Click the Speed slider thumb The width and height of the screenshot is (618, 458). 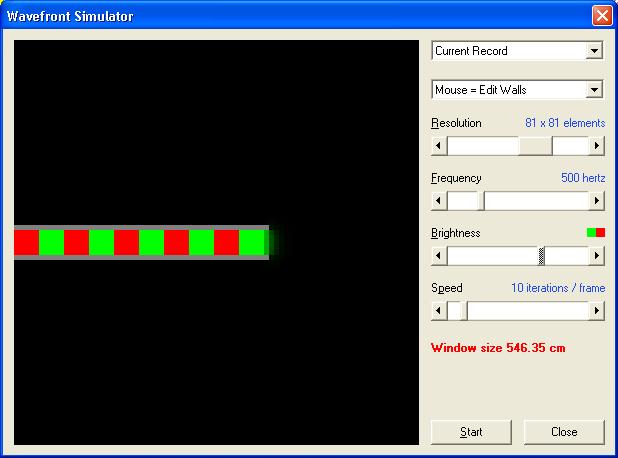pyautogui.click(x=464, y=311)
